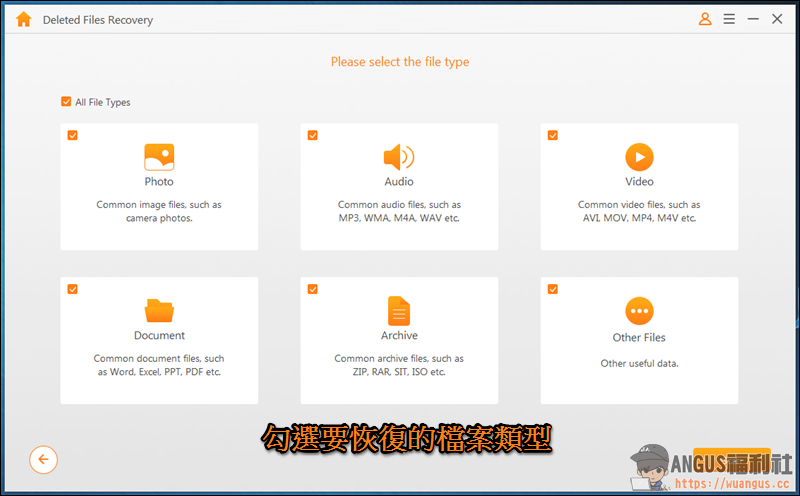This screenshot has height=496, width=800.
Task: Toggle the All File Types checkbox
Action: coord(66,102)
